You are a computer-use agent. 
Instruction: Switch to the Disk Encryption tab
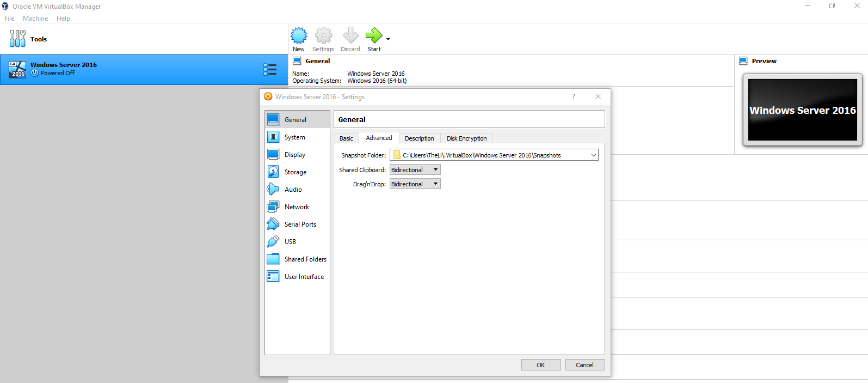click(x=466, y=138)
